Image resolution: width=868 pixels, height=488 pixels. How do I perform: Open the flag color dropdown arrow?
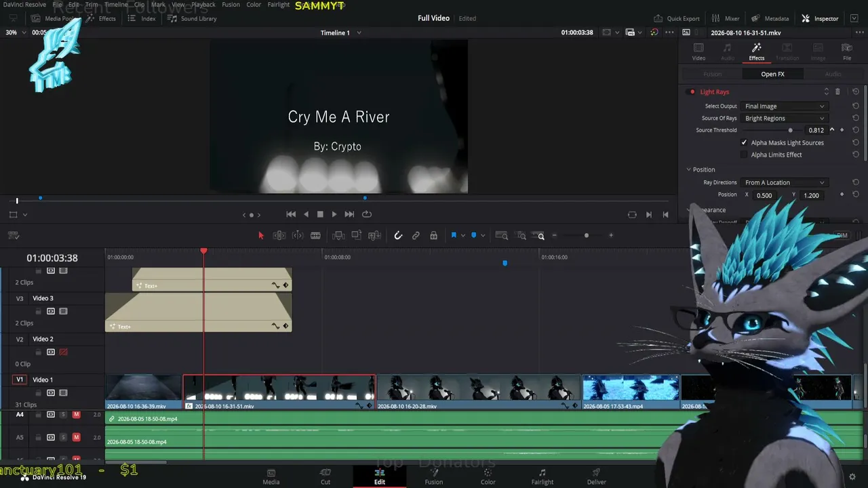pos(462,236)
